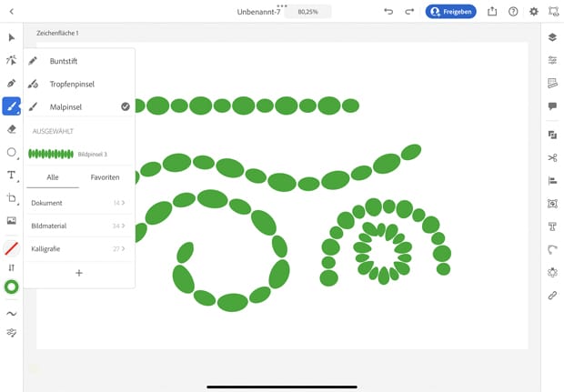Select the Text tool
The image size is (564, 392).
(12, 175)
